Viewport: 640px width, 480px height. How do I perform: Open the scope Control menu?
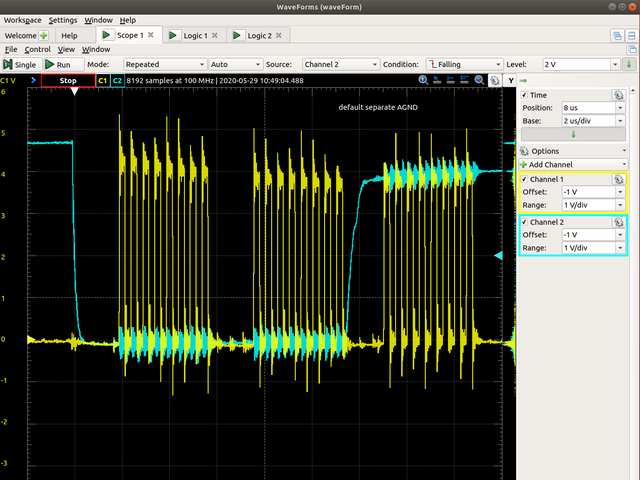(x=38, y=49)
